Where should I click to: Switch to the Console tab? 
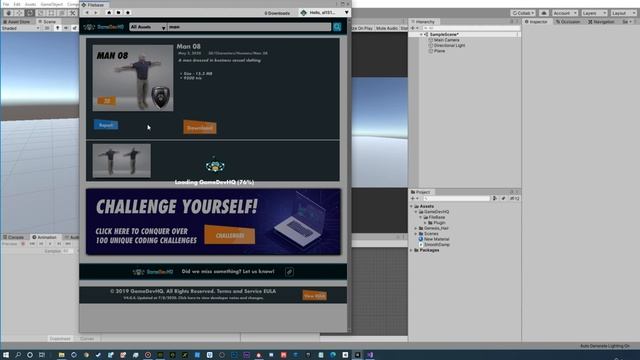point(14,237)
